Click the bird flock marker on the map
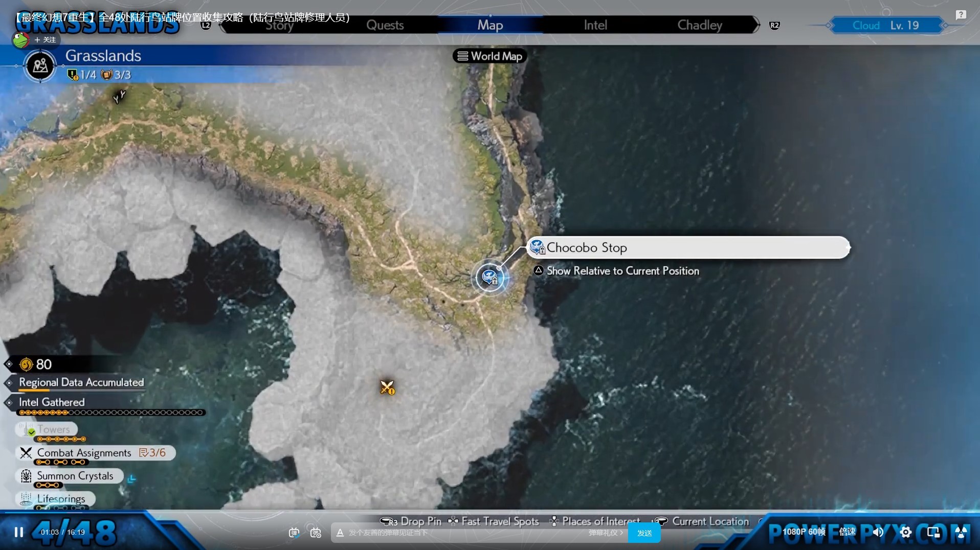 click(x=119, y=96)
